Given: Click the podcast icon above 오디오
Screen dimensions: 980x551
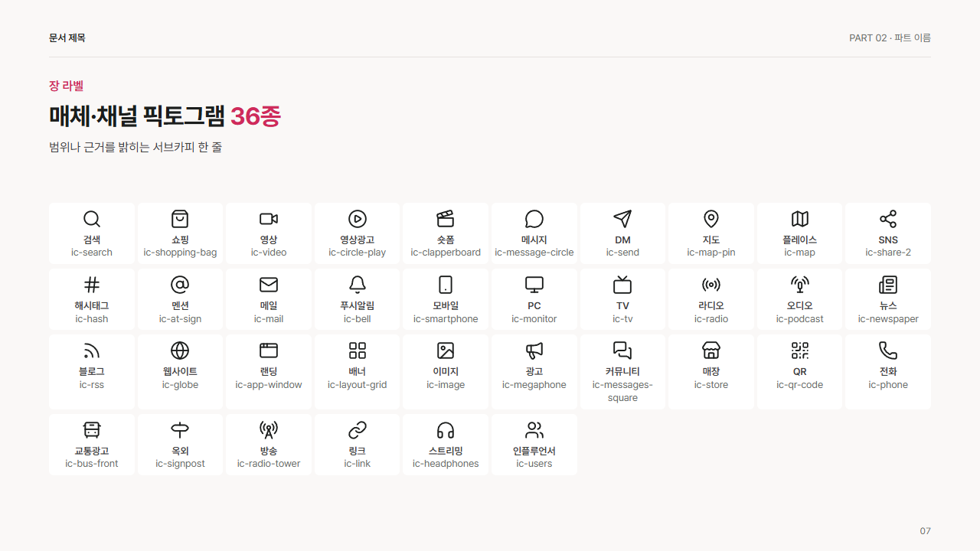Looking at the screenshot, I should (x=800, y=285).
